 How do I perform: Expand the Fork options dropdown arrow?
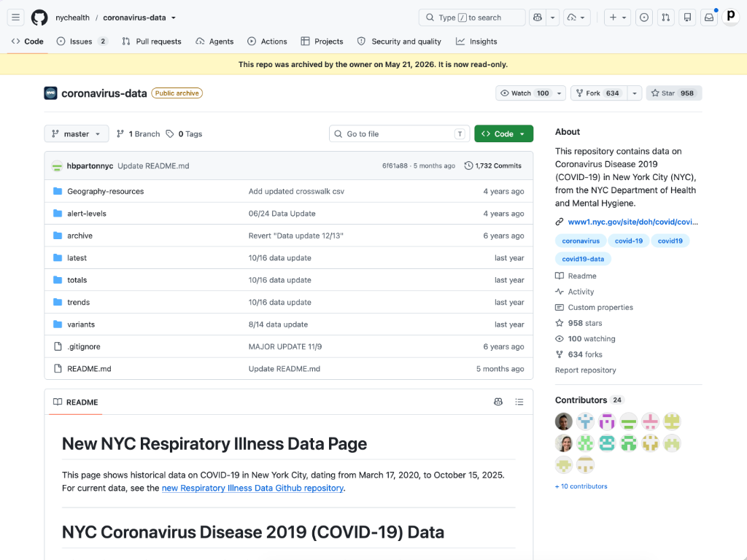[635, 93]
